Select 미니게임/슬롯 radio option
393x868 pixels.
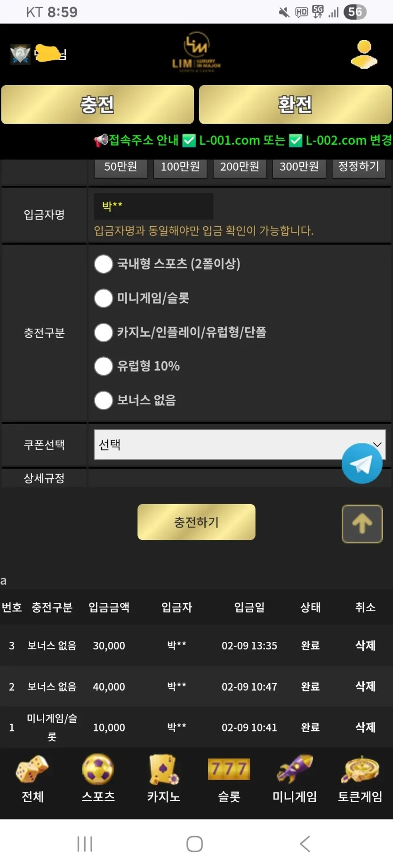tap(104, 298)
